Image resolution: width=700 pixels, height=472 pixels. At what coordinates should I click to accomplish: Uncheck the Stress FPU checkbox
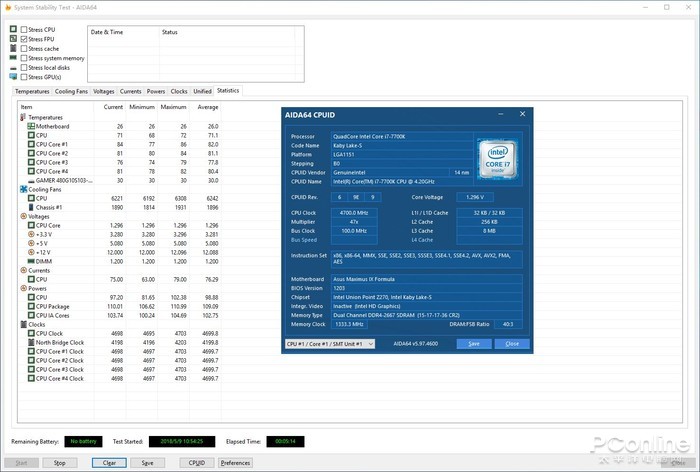point(25,39)
